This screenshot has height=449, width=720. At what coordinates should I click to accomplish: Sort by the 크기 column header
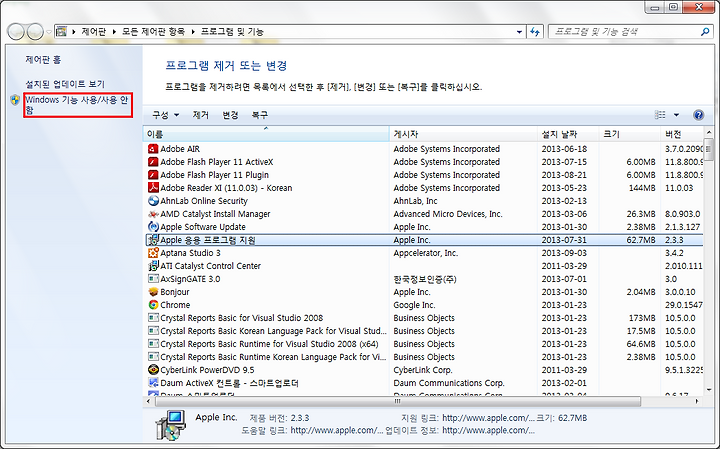click(x=630, y=134)
